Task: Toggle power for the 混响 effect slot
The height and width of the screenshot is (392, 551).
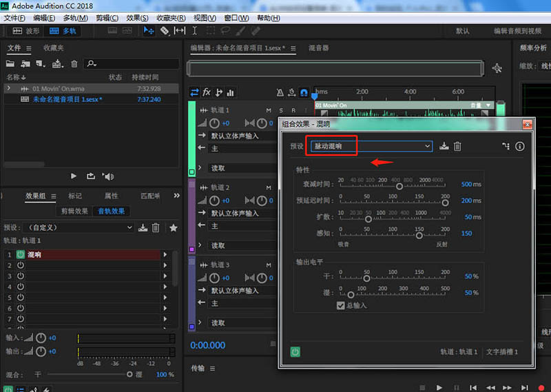Action: pos(20,255)
